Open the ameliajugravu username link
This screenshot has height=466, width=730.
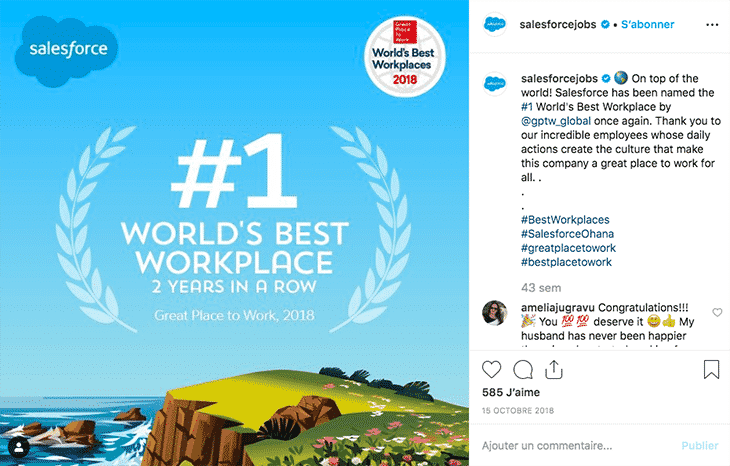[558, 308]
